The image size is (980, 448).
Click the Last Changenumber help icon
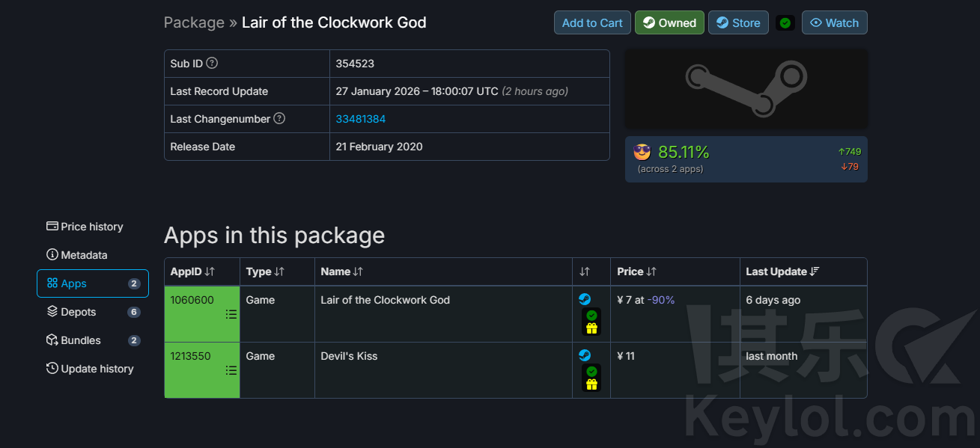(279, 118)
